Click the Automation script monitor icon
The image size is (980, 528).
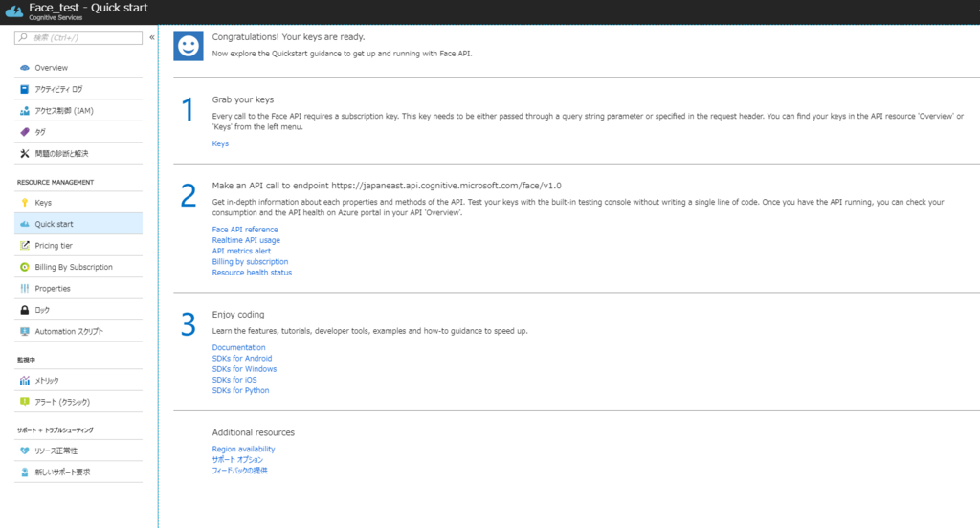24,331
